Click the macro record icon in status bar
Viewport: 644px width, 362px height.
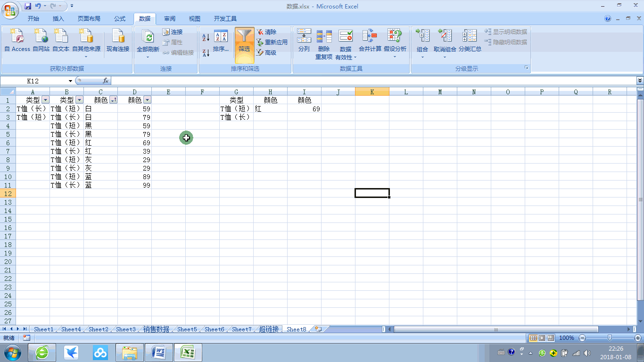pos(26,338)
